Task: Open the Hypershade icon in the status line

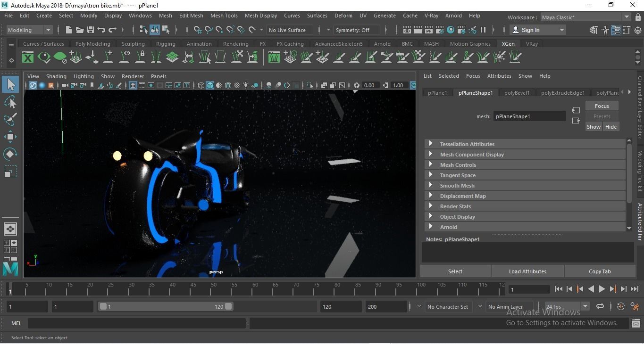Action: click(x=451, y=30)
